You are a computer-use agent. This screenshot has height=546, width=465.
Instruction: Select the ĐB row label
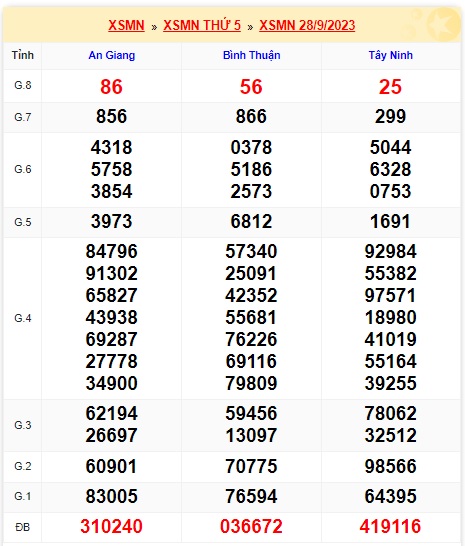[23, 527]
